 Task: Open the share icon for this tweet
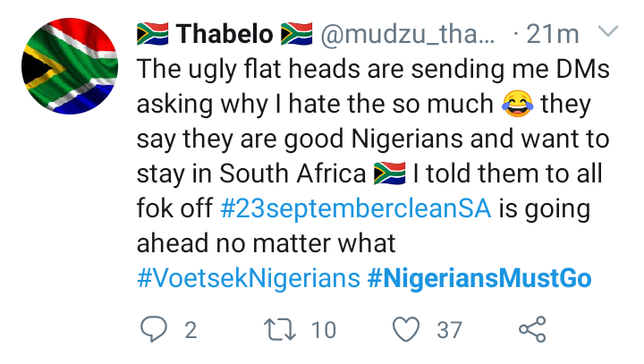[x=532, y=330]
